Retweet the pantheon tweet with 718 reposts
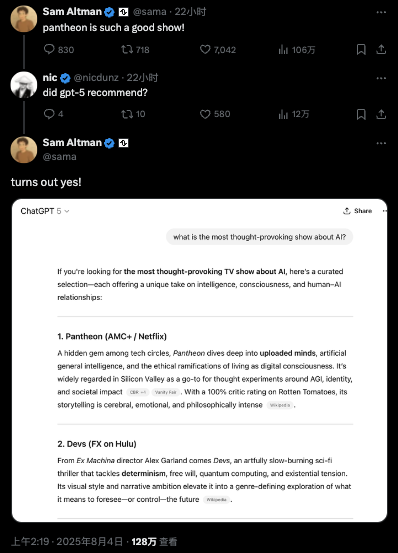398x553 pixels. pyautogui.click(x=135, y=49)
